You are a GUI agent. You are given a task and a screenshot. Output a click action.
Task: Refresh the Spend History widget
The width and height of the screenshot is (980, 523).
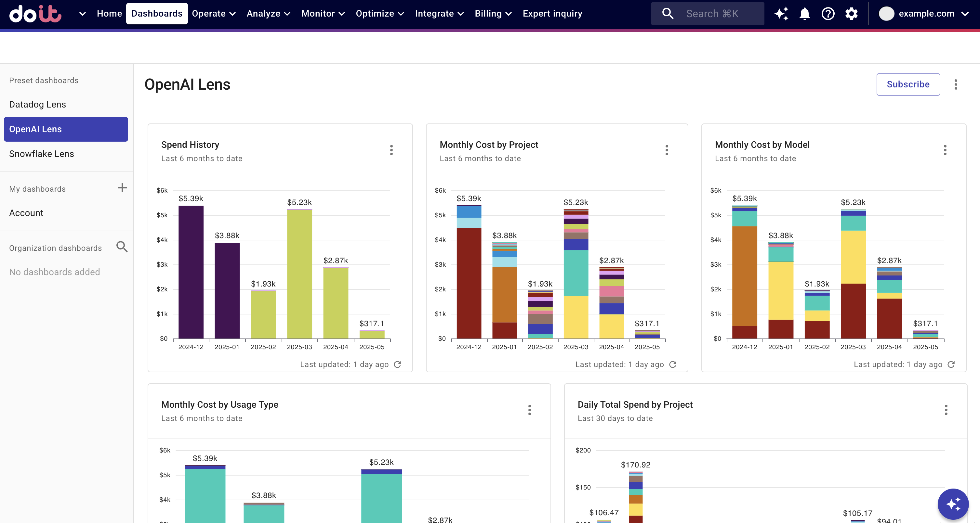pos(397,364)
